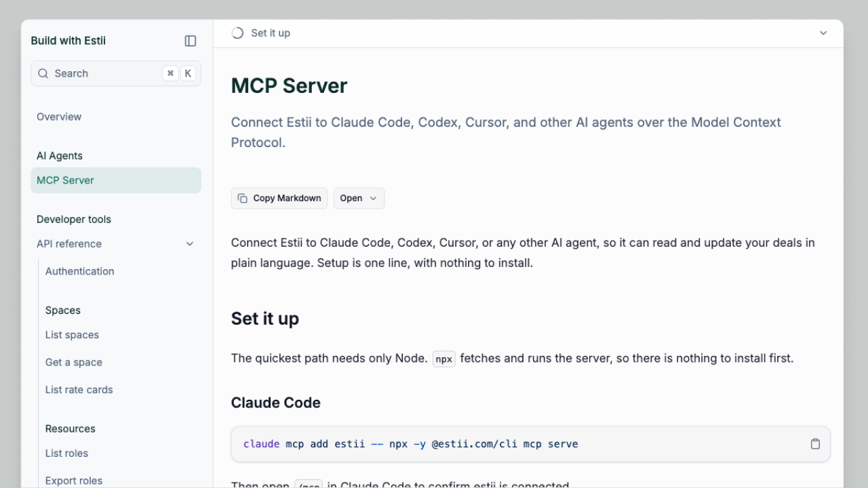This screenshot has height=488, width=868.
Task: Collapse the API reference section chevron
Action: (x=190, y=244)
